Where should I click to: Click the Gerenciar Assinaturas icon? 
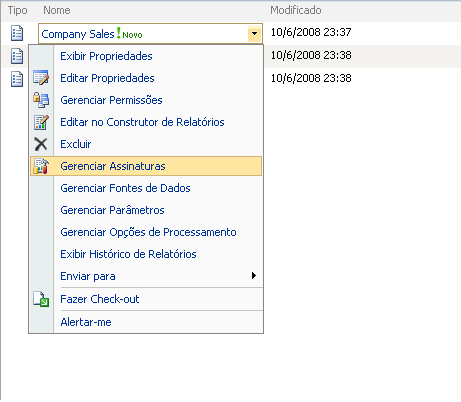(41, 166)
